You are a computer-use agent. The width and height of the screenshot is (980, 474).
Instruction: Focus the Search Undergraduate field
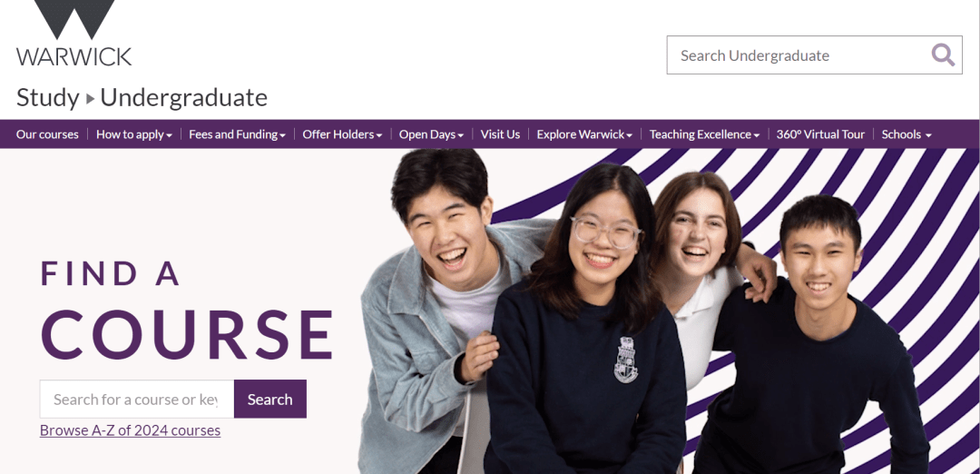(799, 55)
